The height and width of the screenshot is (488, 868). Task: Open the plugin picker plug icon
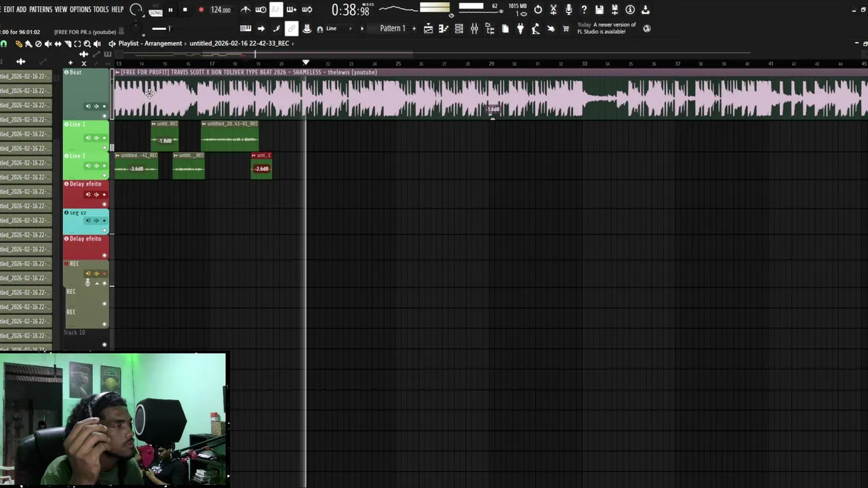click(x=520, y=28)
